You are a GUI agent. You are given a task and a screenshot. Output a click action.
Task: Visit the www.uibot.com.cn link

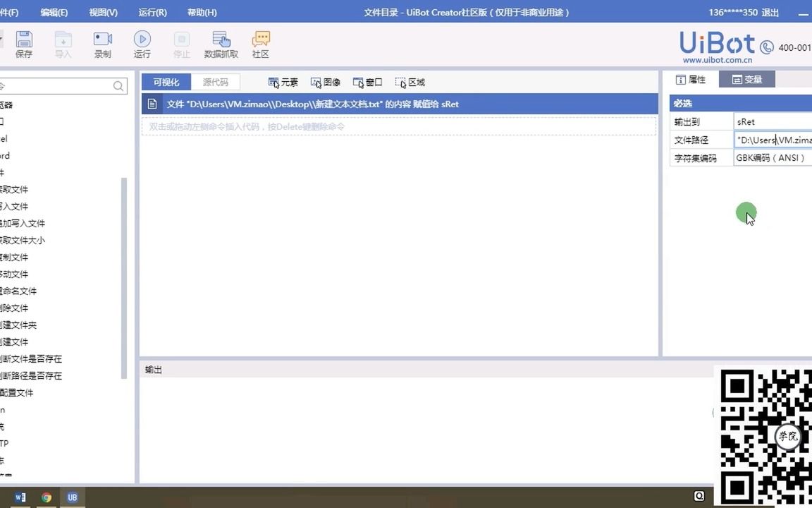point(717,60)
